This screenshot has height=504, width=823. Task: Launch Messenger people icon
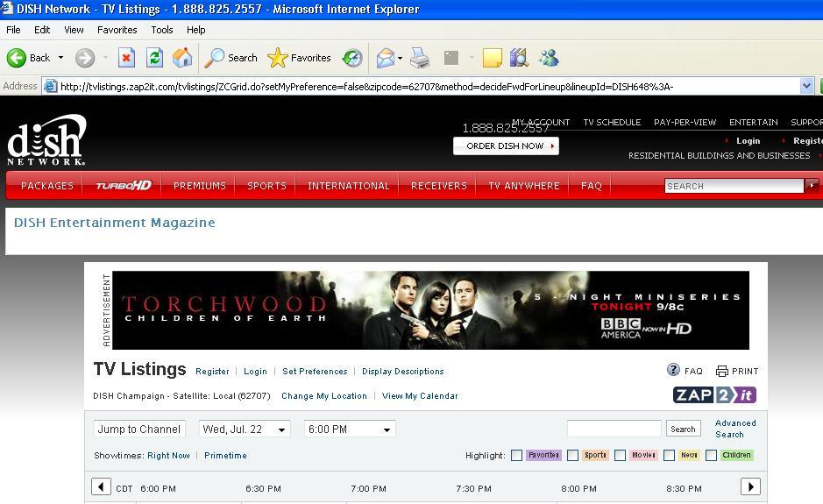tap(549, 58)
